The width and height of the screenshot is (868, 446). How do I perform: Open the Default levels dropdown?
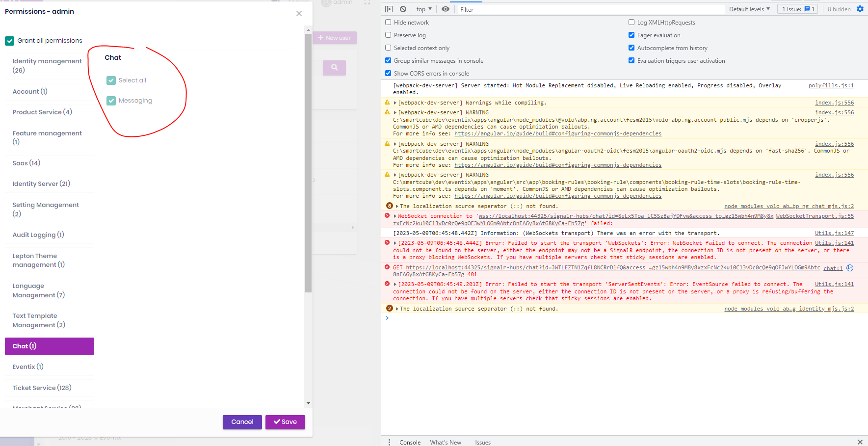pos(749,9)
